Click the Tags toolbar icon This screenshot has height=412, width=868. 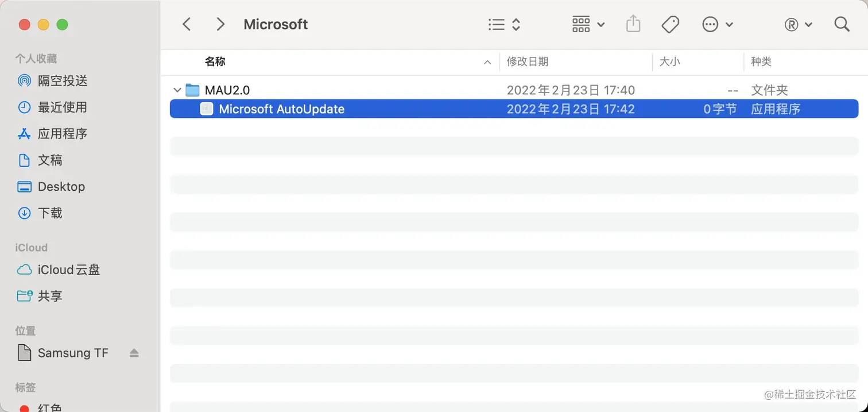pos(670,24)
